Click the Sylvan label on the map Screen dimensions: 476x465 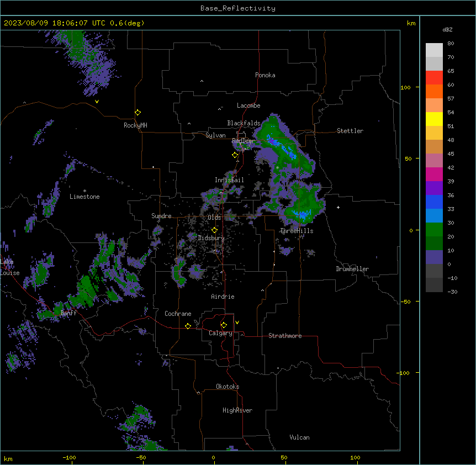point(215,135)
